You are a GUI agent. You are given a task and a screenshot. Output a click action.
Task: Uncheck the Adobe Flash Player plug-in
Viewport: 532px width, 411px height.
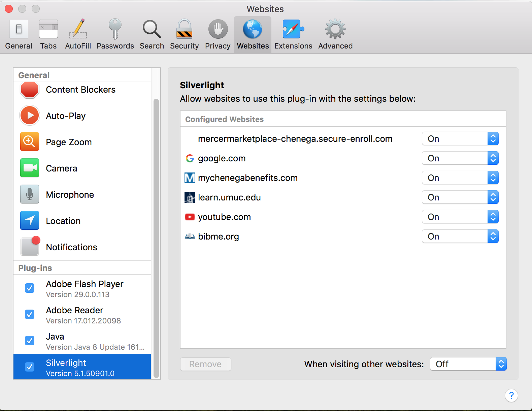[x=30, y=288]
